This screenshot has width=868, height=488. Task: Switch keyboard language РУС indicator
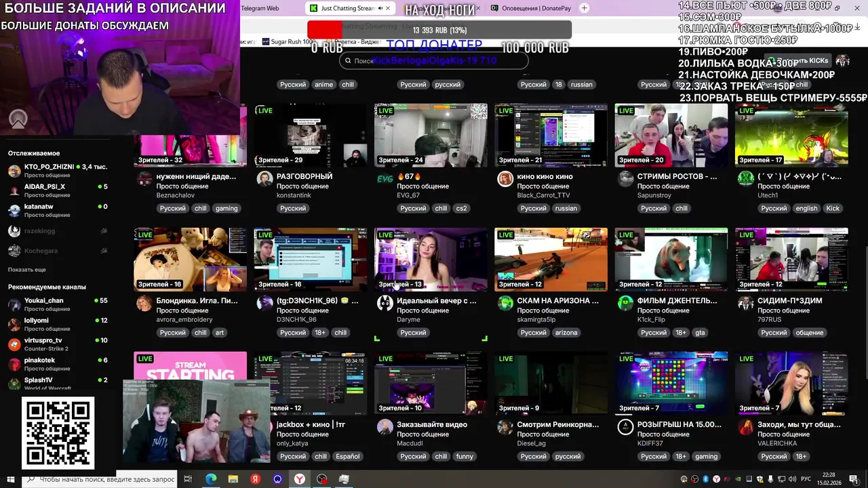(807, 479)
